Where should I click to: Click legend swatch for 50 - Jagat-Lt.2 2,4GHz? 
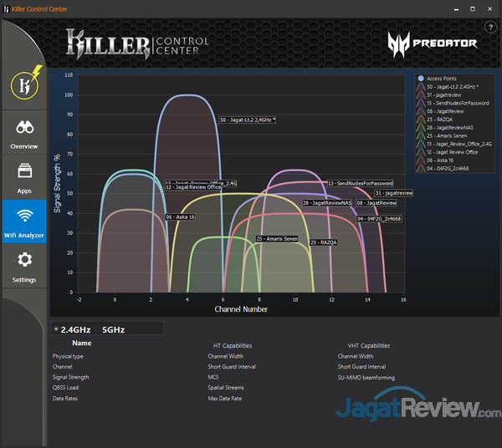[421, 87]
